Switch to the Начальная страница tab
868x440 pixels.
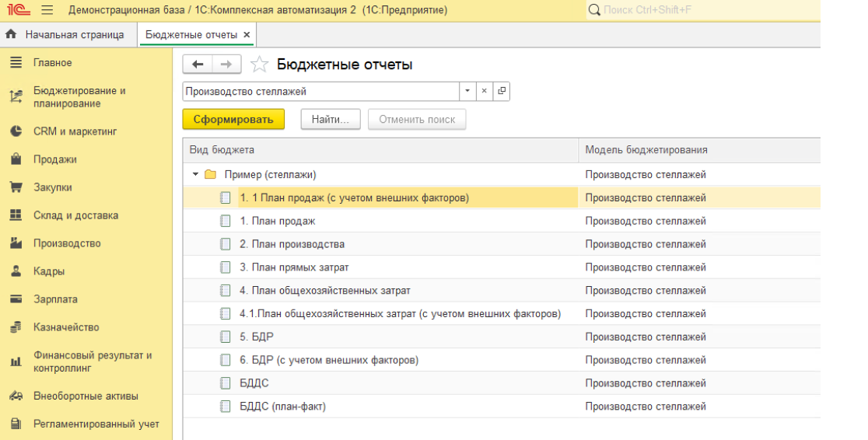tap(68, 34)
